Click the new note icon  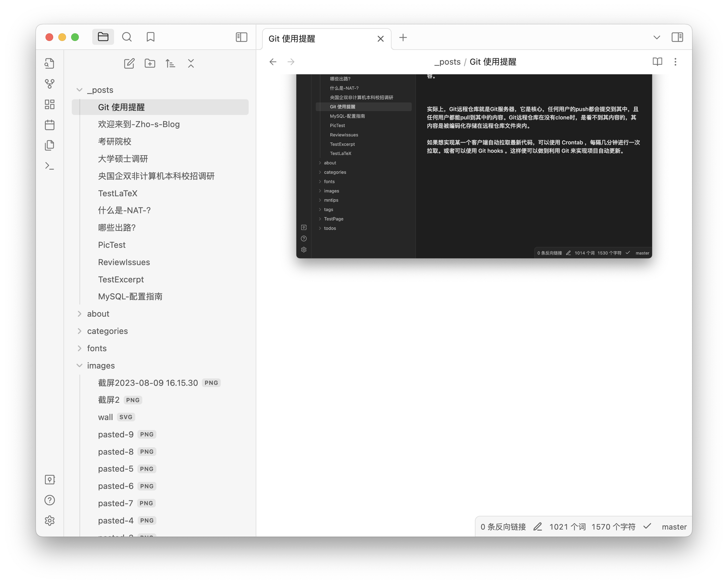[129, 63]
